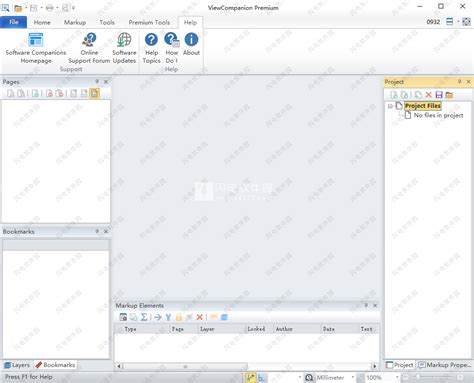Click the highlighted yellow page icon in Pages toolbar

click(95, 93)
